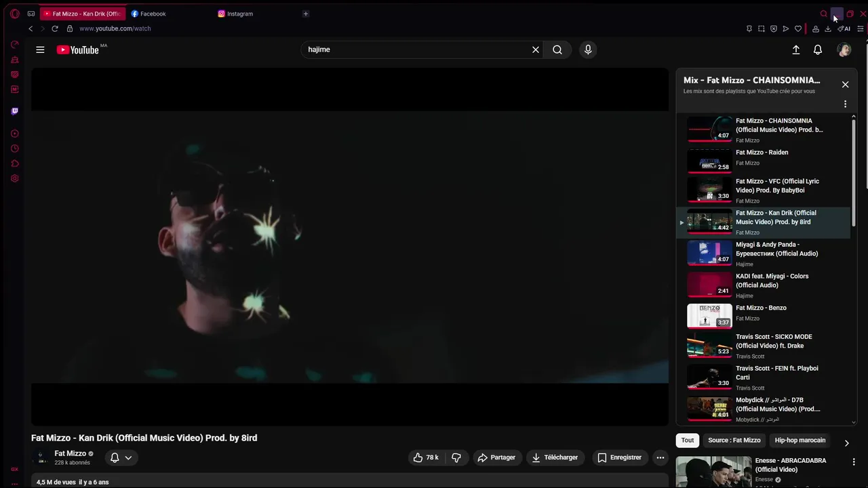
Task: Click the Télécharger button
Action: (555, 457)
